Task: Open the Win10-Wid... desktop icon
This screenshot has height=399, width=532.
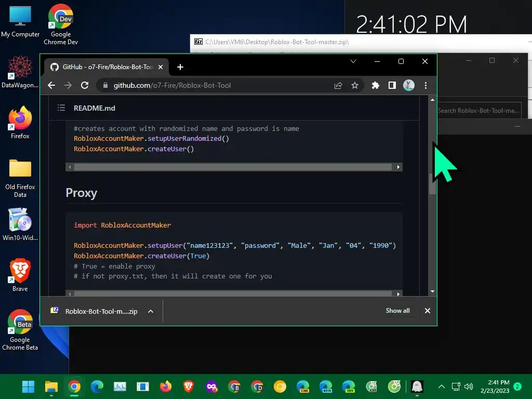Action: [x=20, y=224]
